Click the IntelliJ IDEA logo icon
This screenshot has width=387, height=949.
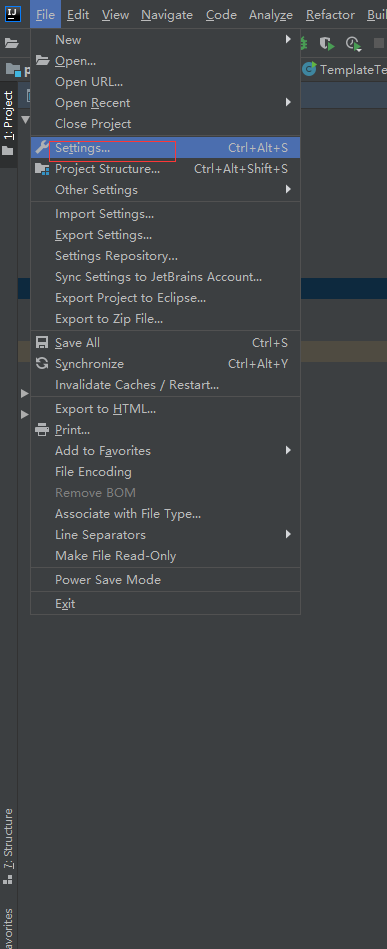tap(13, 13)
